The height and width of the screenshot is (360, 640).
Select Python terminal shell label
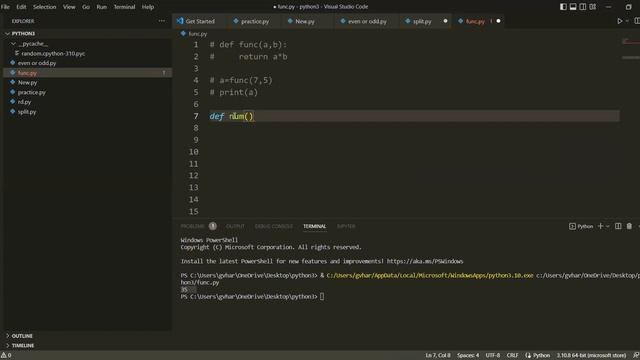[x=581, y=226]
